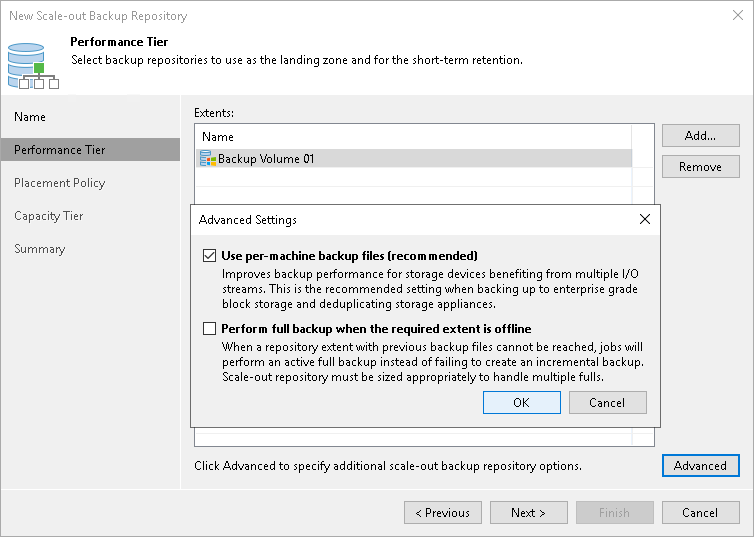Click Add... to add an extent
This screenshot has width=754, height=537.
click(x=700, y=135)
